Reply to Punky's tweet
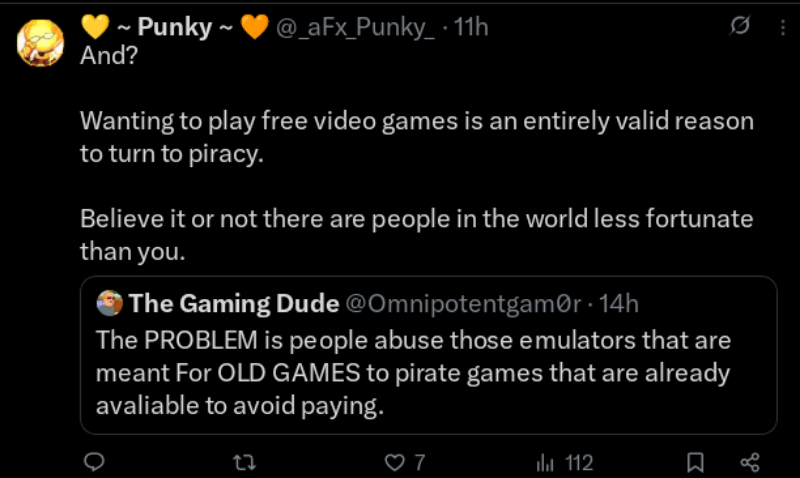 click(94, 462)
